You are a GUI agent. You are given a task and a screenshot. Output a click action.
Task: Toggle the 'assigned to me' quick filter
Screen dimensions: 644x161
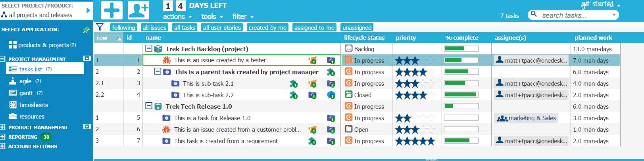[x=314, y=27]
